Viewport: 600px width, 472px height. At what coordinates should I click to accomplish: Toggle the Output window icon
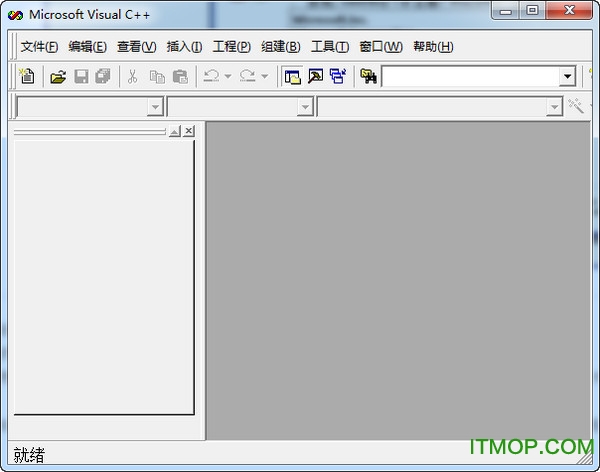tap(316, 76)
